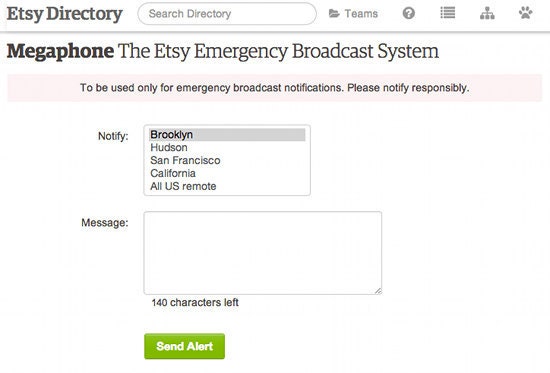This screenshot has height=373, width=550.
Task: Open the list view icon
Action: tap(448, 13)
